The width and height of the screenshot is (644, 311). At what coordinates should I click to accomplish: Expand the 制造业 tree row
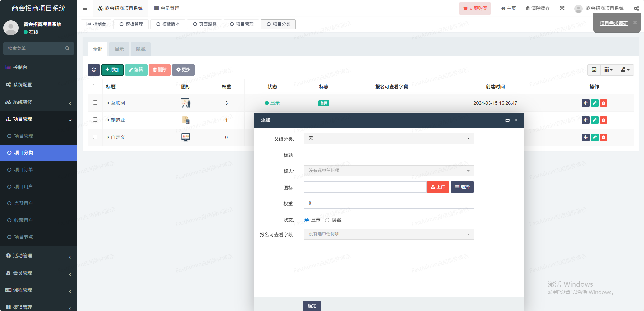[x=108, y=120]
